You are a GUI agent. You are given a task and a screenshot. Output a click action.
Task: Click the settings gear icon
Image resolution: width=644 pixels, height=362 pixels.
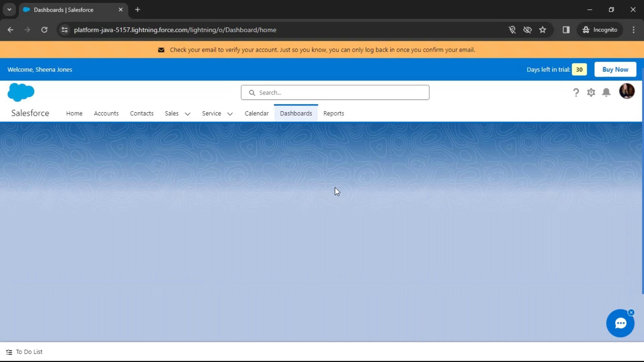(591, 93)
